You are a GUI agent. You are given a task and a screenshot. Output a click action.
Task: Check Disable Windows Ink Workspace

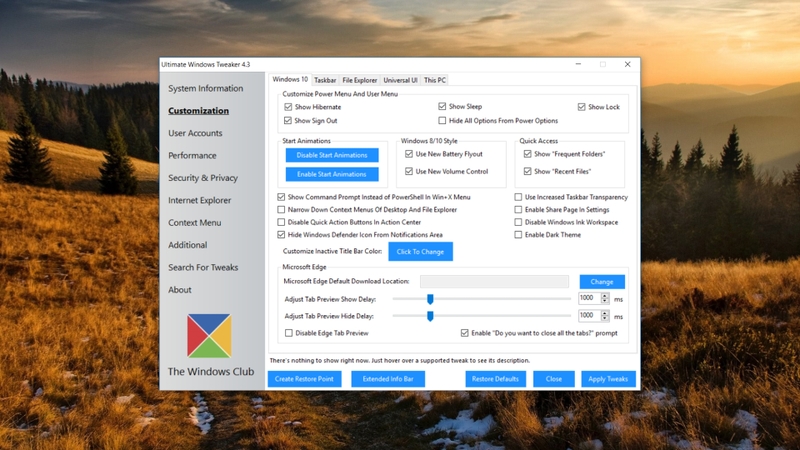pyautogui.click(x=518, y=222)
